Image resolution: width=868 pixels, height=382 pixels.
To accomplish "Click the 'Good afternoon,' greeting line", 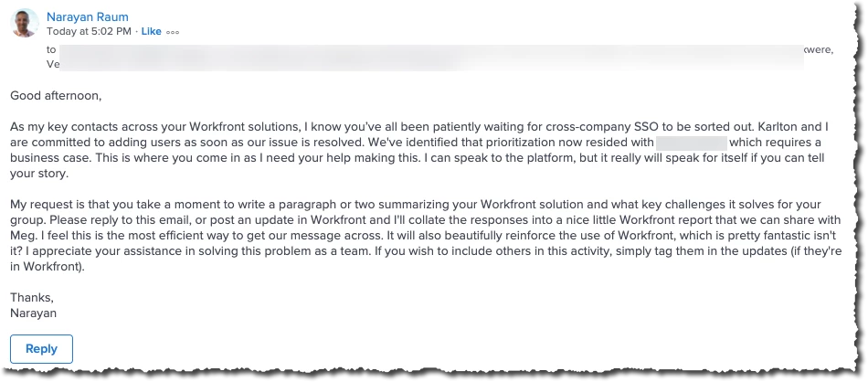I will click(x=56, y=96).
